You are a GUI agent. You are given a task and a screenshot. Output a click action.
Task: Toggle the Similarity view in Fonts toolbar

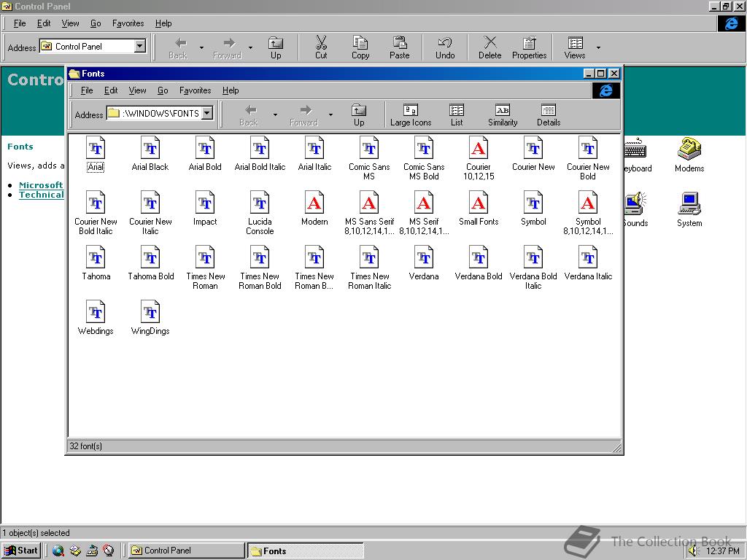tap(503, 114)
